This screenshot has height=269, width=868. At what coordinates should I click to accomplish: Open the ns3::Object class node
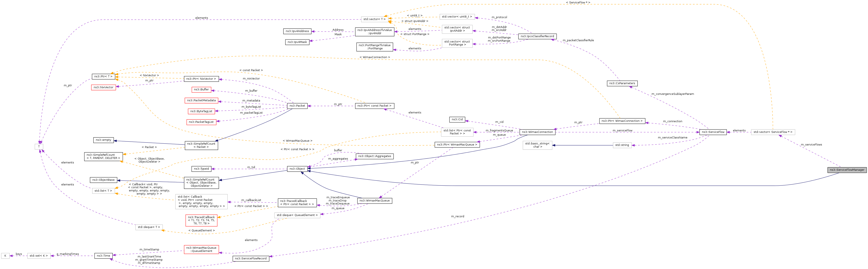pos(297,169)
